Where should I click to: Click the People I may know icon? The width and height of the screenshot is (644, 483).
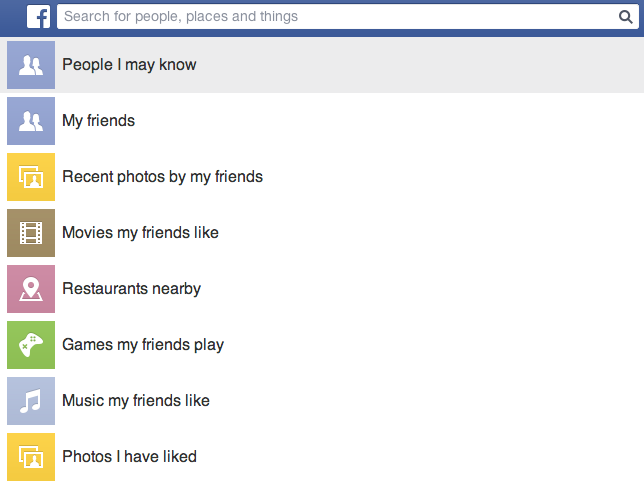pos(31,65)
